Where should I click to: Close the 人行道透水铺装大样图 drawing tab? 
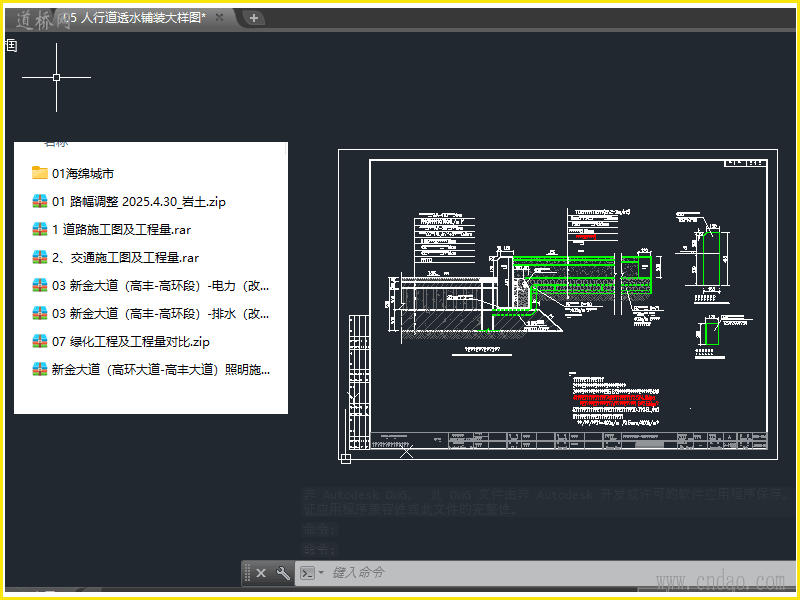(219, 17)
